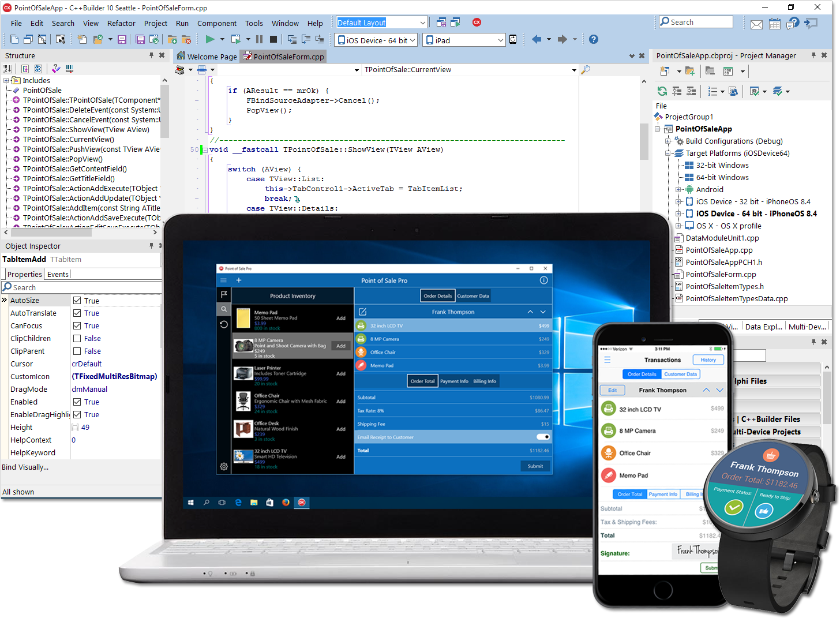Open the TPointOfSale::CurrentView method dropdown
This screenshot has height=618, width=840.
[574, 70]
